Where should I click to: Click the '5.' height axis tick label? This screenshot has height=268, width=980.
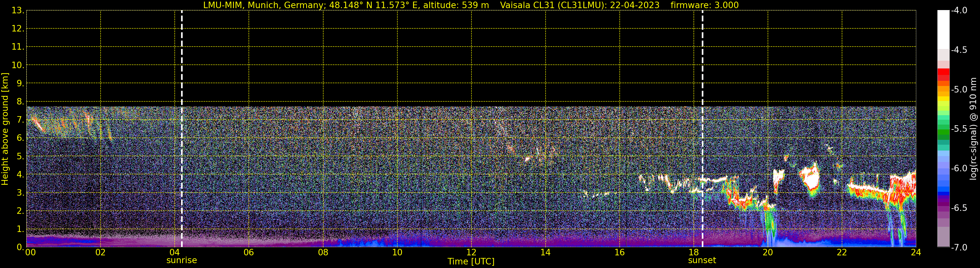tap(20, 156)
